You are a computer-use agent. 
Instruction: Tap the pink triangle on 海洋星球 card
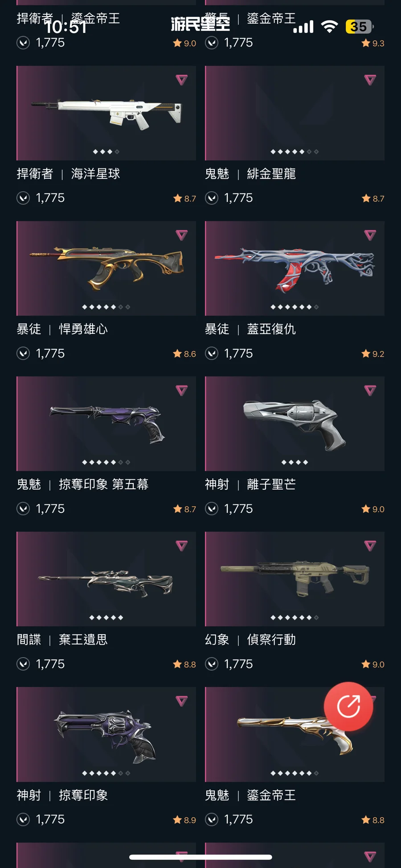[x=181, y=80]
